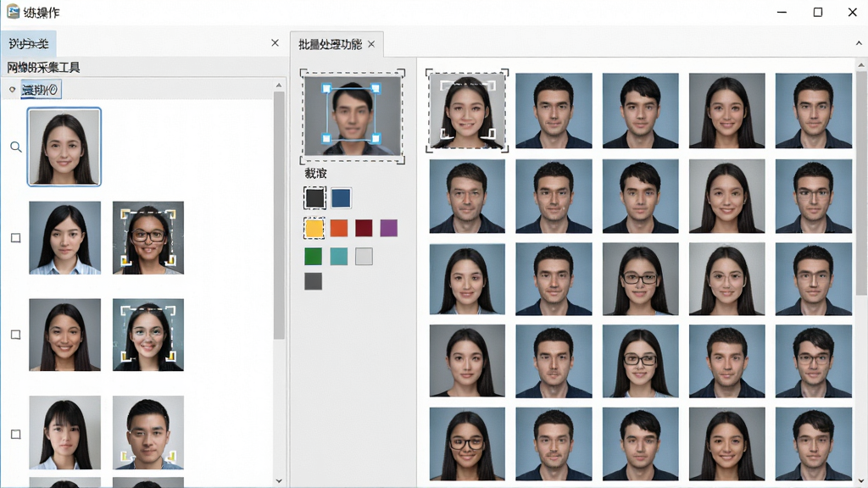Select the first thumbnail in gallery row five

pos(467,444)
